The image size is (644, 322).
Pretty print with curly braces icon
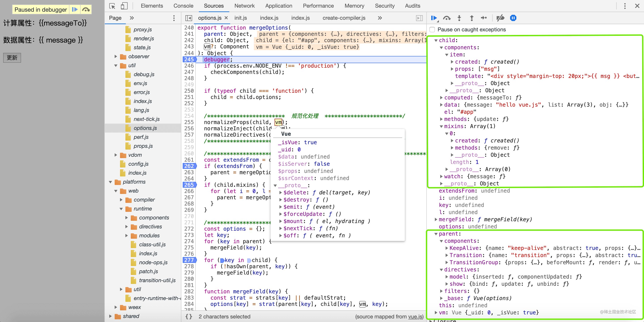click(189, 316)
